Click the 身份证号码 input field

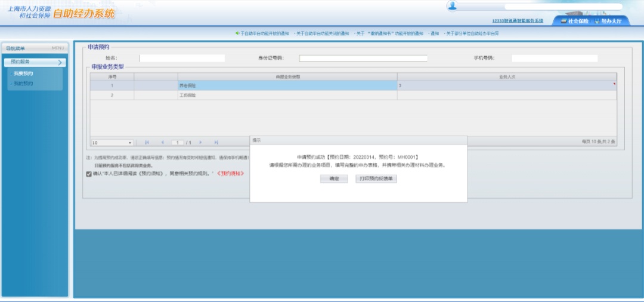363,58
